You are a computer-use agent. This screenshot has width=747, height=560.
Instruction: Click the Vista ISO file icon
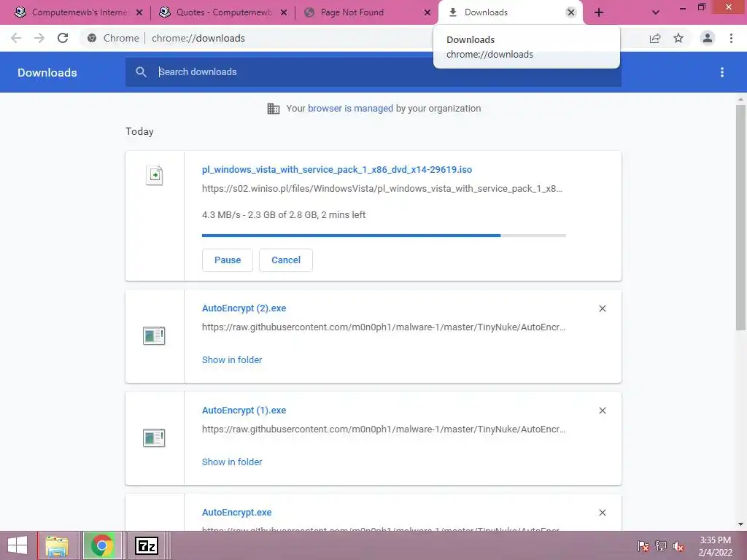point(154,175)
